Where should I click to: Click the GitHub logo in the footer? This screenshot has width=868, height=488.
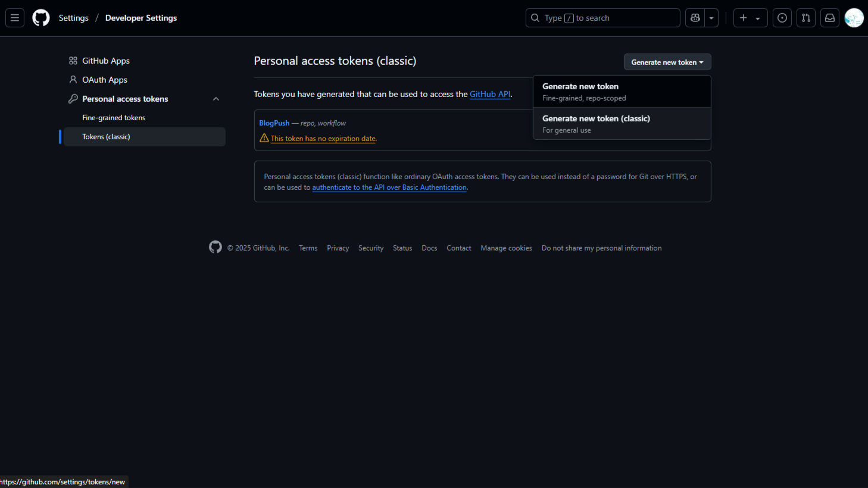point(216,247)
